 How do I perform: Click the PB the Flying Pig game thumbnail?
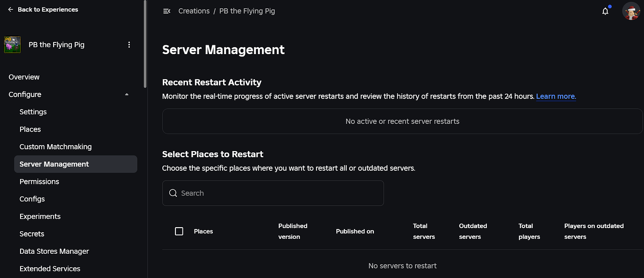(12, 45)
